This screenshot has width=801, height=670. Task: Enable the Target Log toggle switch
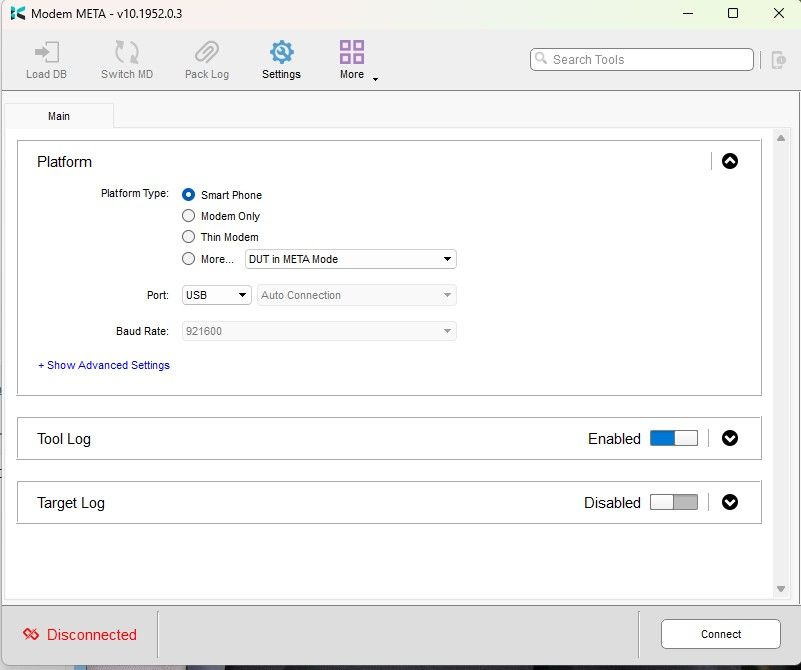click(674, 502)
